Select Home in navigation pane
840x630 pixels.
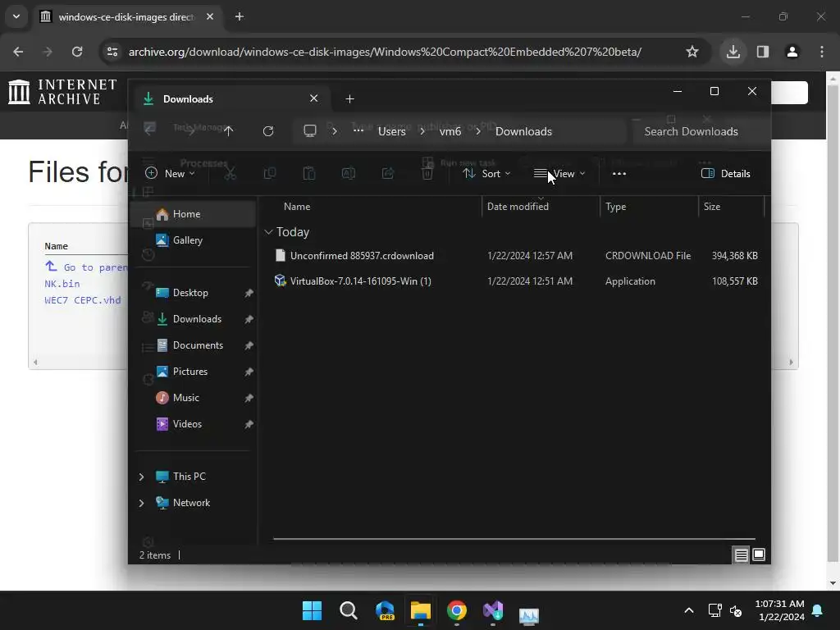[194, 214]
